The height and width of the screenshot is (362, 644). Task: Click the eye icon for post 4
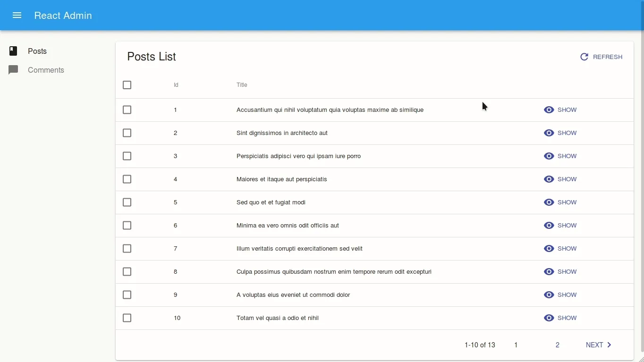coord(549,179)
